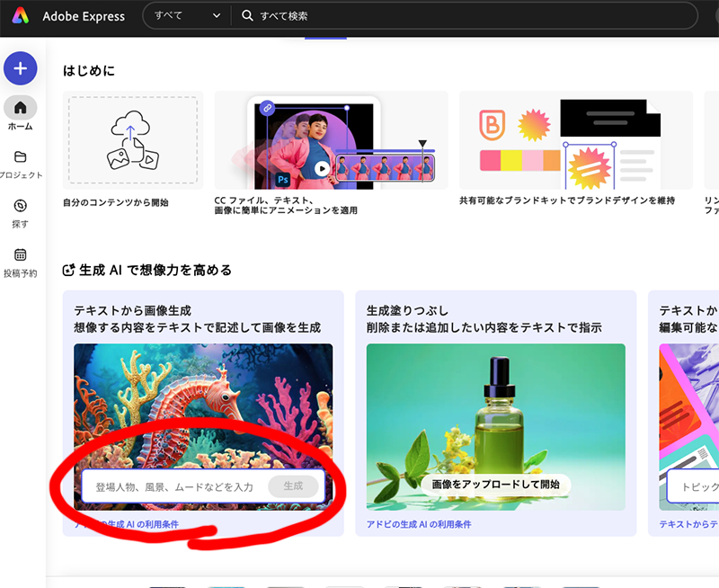This screenshot has width=719, height=588.
Task: Select the 探す compass icon
Action: [20, 206]
